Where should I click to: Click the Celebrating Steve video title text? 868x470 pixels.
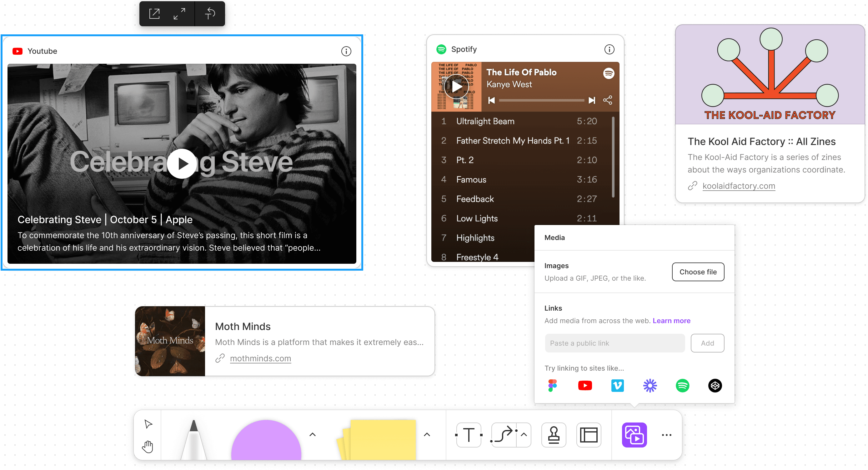click(105, 220)
